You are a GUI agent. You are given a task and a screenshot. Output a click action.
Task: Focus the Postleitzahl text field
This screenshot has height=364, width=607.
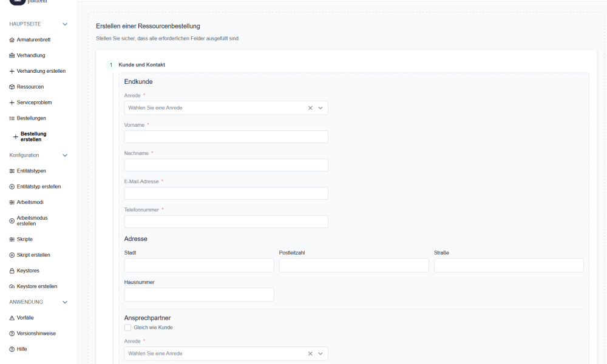tap(353, 265)
